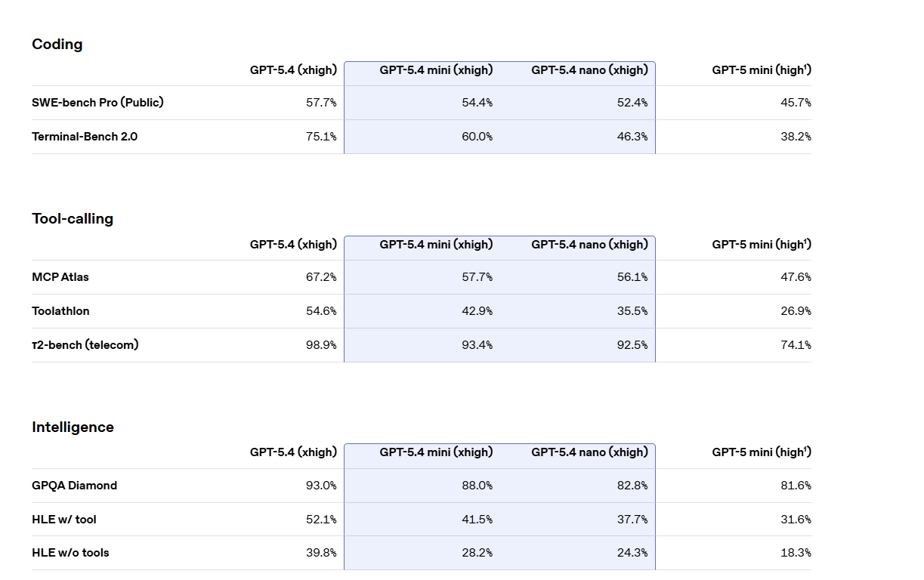Viewport: 924px width, 580px height.
Task: Select the 88.0% GPQA Diamond score
Action: coord(477,486)
